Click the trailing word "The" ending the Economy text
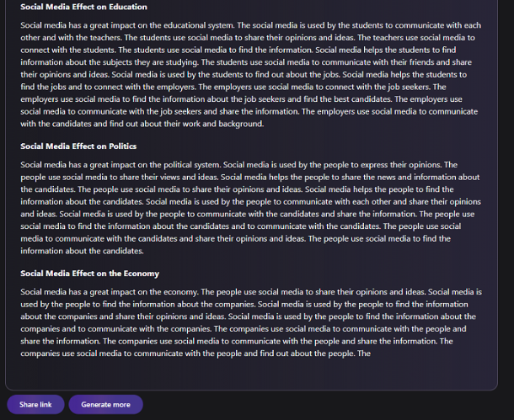Screen dimensions: 514x420 [x=364, y=354]
